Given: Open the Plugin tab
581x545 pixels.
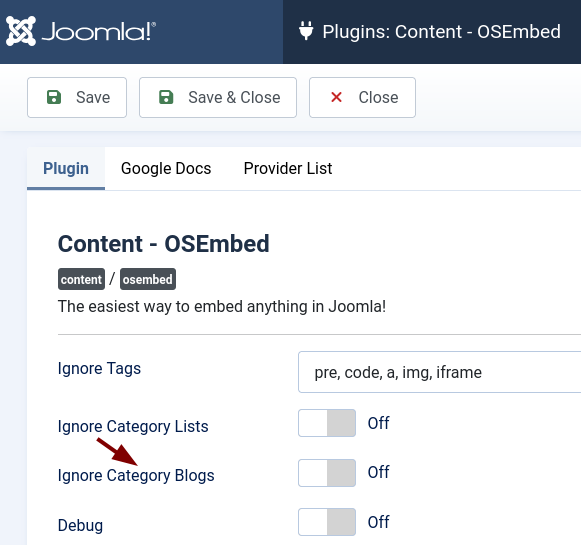Looking at the screenshot, I should click(66, 169).
